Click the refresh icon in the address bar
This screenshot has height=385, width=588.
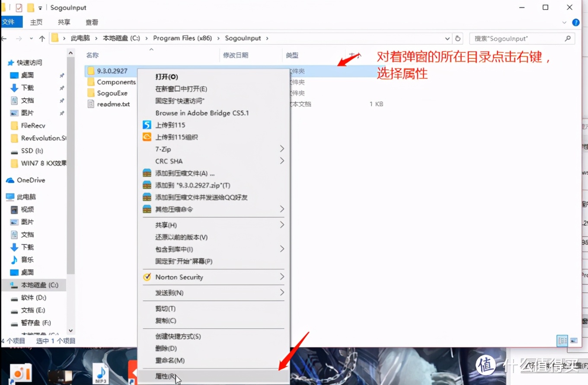(458, 38)
